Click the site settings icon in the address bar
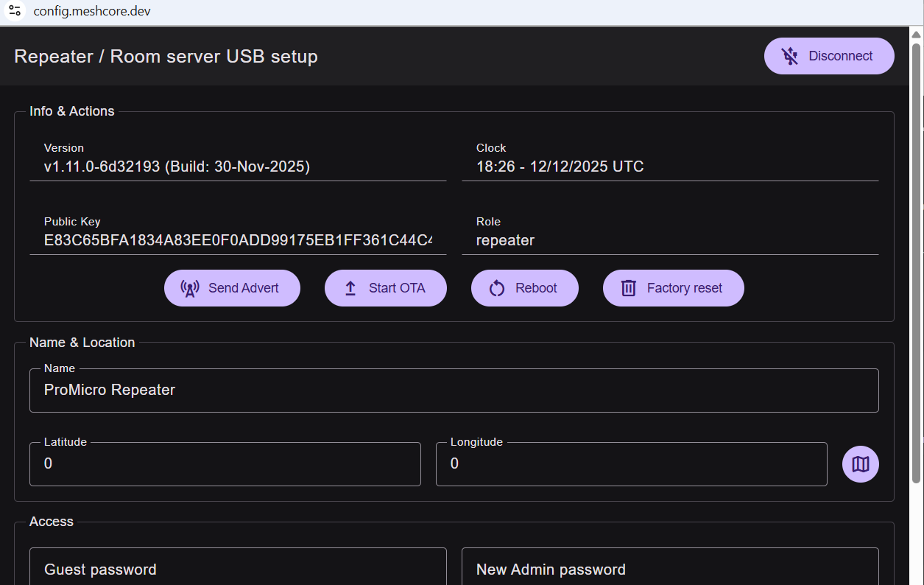Screen dimensions: 924x585 [15, 11]
